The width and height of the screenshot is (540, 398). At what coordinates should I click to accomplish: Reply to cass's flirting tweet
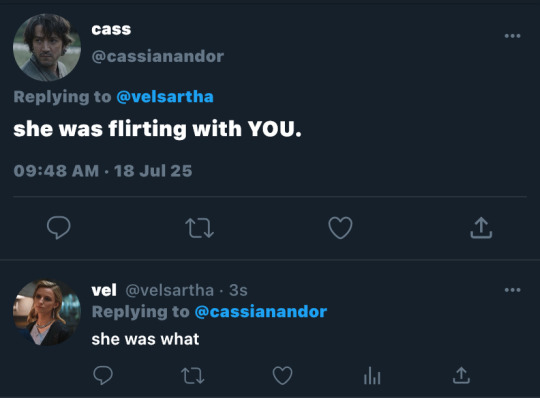59,228
